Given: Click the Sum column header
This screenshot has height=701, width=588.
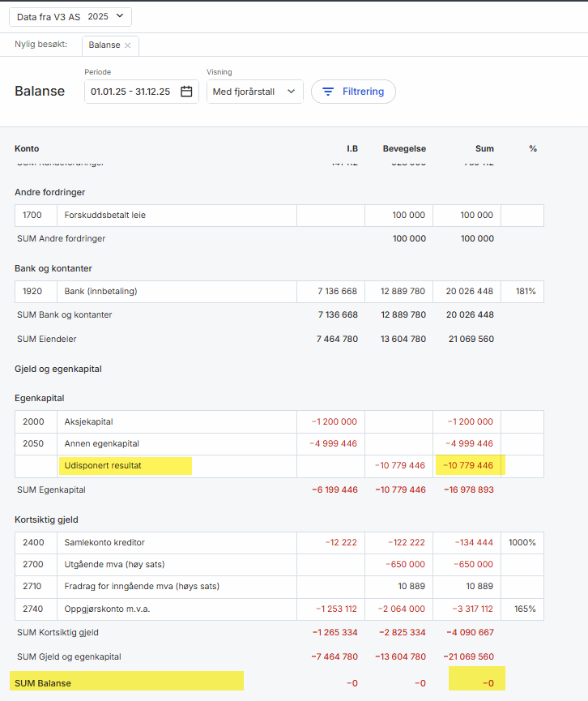Looking at the screenshot, I should click(484, 148).
